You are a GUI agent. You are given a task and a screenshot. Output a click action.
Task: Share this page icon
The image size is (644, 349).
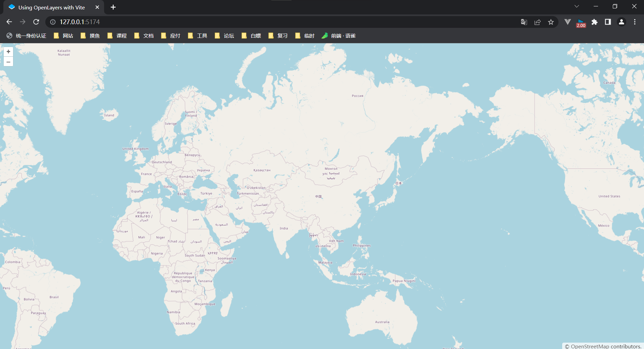tap(537, 22)
